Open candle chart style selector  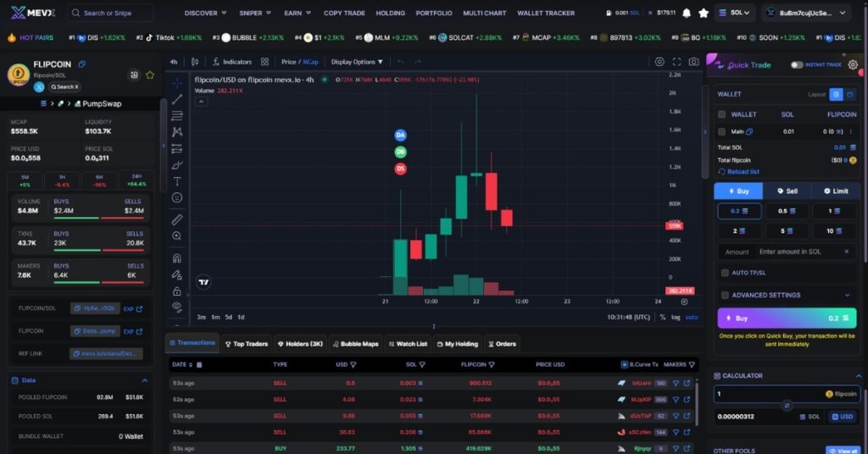click(x=195, y=62)
